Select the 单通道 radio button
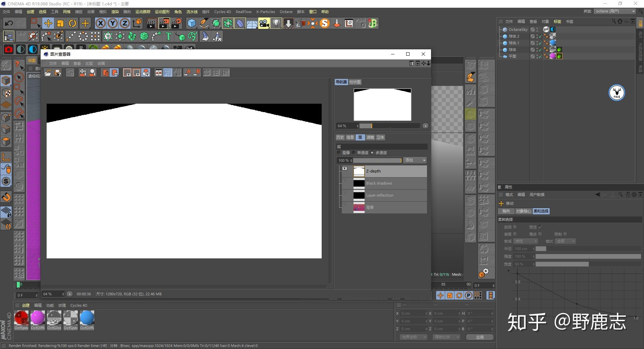Screen dimensions: 644x349 pos(354,153)
